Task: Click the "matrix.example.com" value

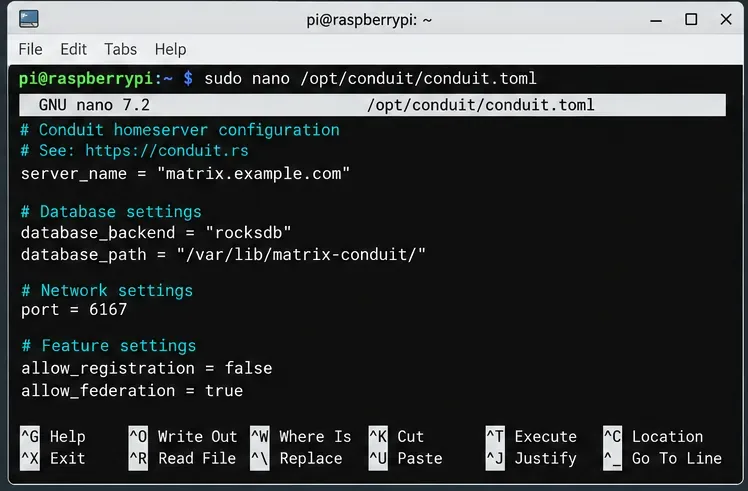Action: (253, 174)
